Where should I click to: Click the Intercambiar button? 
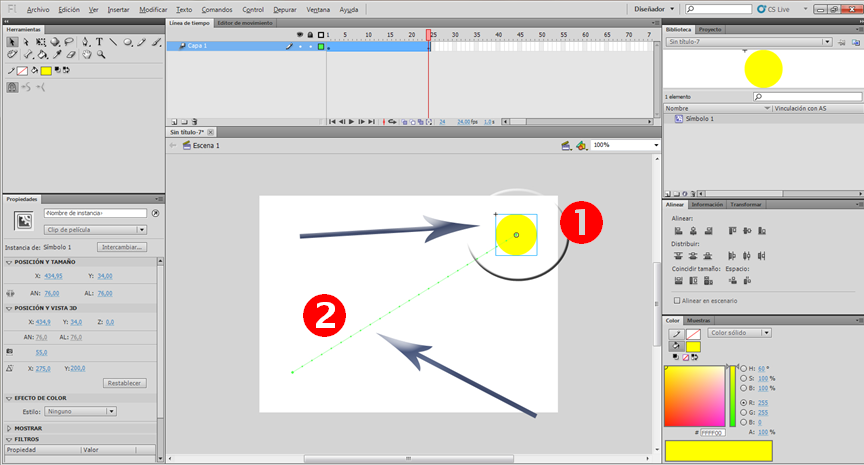[122, 247]
